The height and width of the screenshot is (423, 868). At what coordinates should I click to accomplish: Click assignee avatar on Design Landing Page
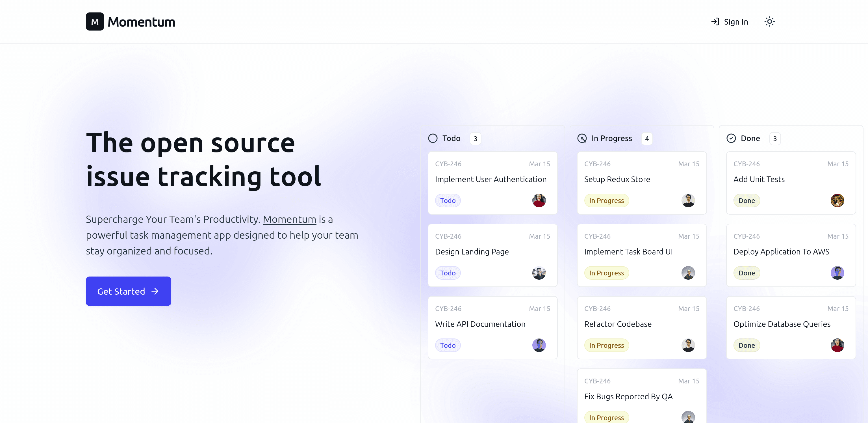pos(539,273)
